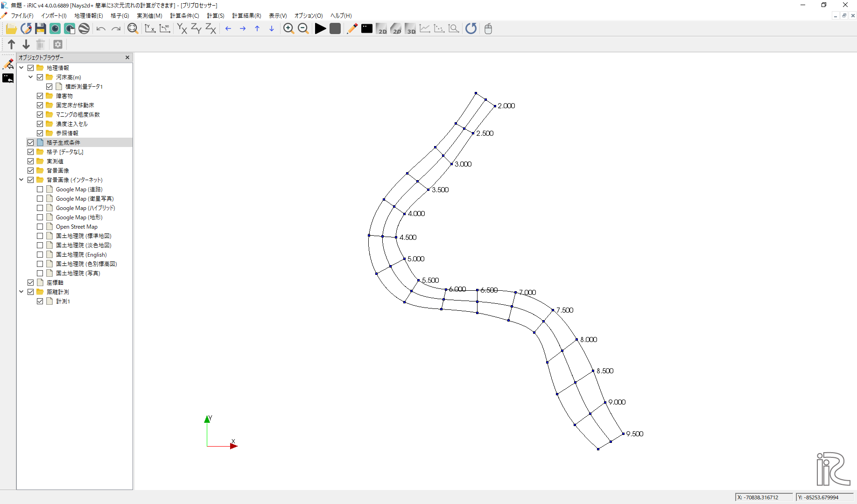Open the 計算結果(R) menu

click(246, 16)
